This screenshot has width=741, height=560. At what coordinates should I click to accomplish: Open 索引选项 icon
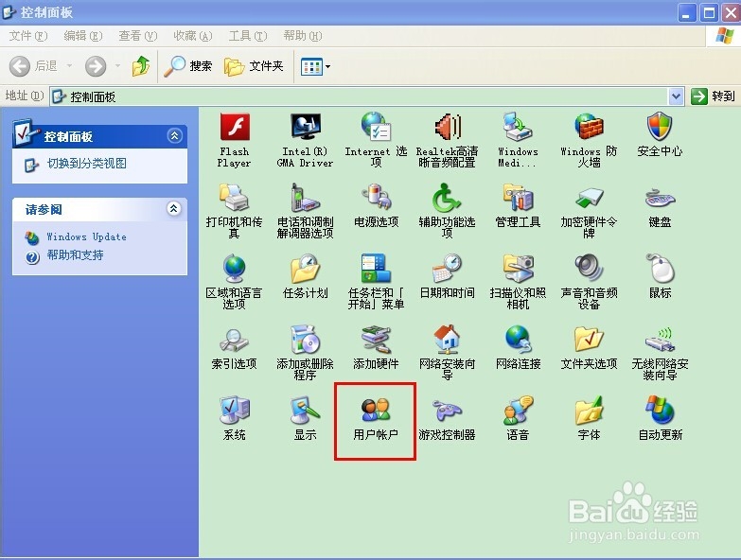235,348
